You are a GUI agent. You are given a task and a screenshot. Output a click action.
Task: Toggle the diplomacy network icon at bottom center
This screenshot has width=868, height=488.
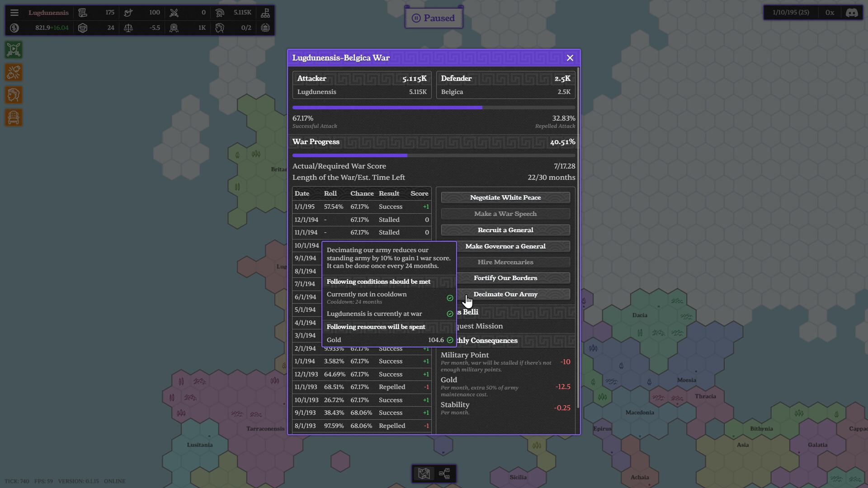coord(444,474)
